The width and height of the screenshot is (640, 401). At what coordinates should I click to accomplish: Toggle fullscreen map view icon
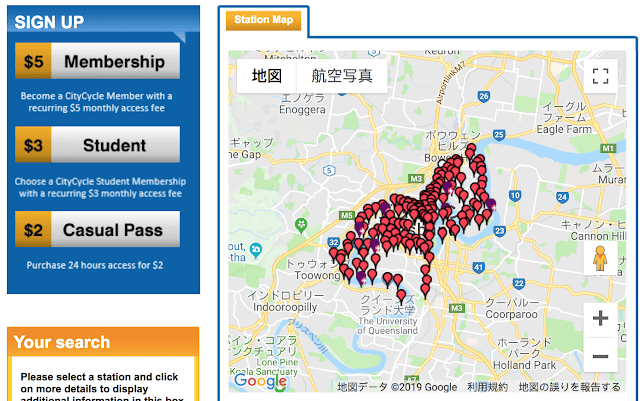(x=600, y=76)
